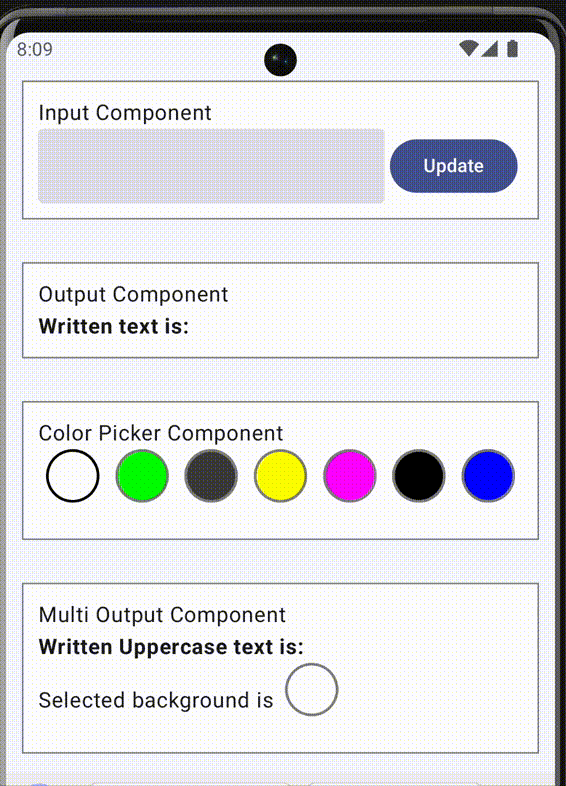Click the Written Uppercase text is label

tap(171, 647)
